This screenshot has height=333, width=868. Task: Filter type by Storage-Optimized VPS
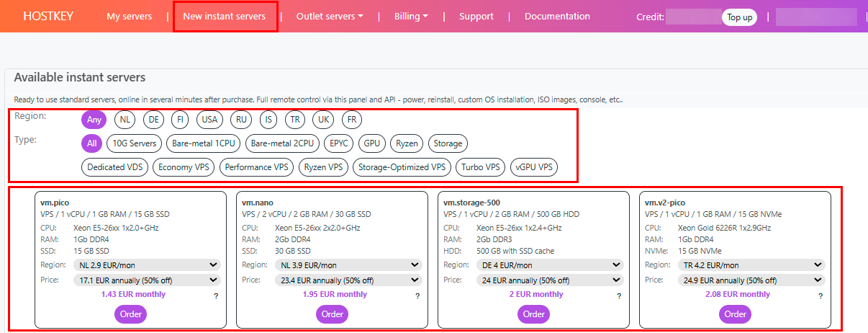(x=402, y=167)
